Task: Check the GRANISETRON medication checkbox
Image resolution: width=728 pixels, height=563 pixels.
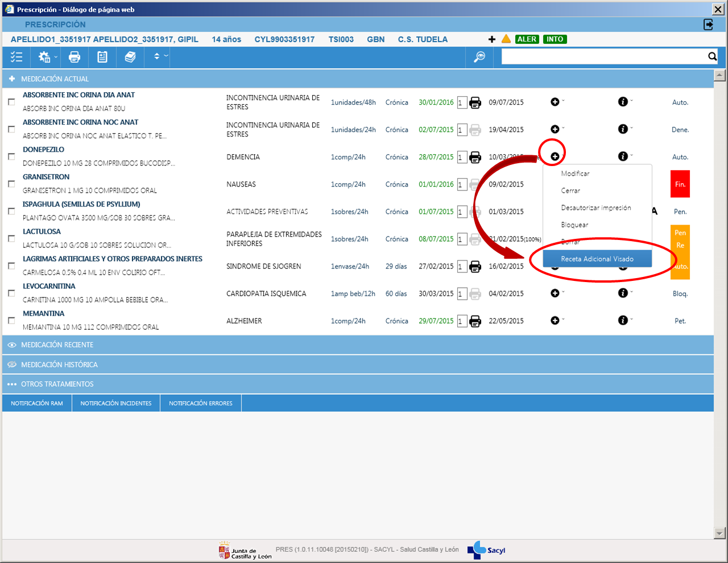Action: (11, 184)
